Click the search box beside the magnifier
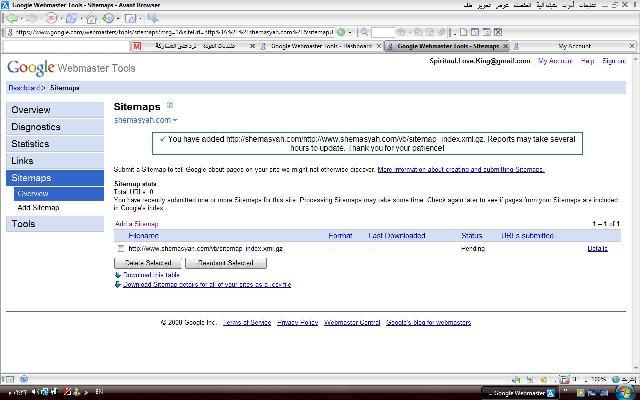The height and width of the screenshot is (400, 640). coord(382,32)
